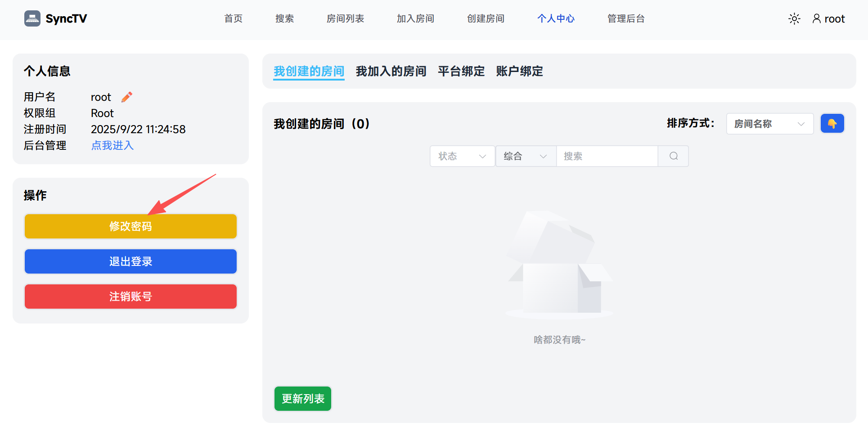This screenshot has height=436, width=868.
Task: Switch to the 我创建的房间 tab
Action: pyautogui.click(x=309, y=72)
